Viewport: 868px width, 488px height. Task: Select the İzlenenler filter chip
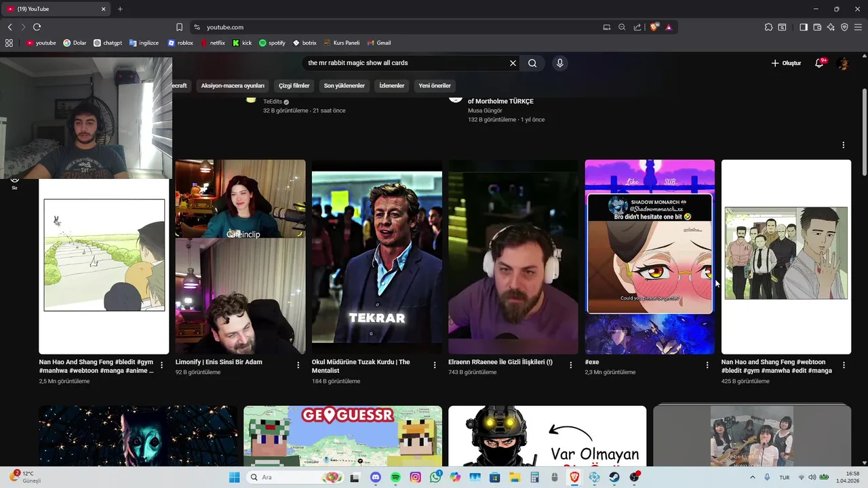coord(392,85)
